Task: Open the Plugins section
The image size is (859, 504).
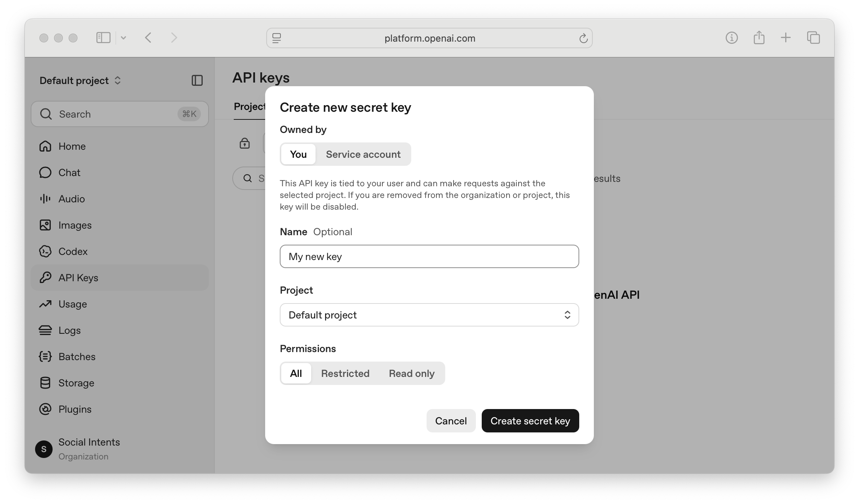Action: coord(120,409)
